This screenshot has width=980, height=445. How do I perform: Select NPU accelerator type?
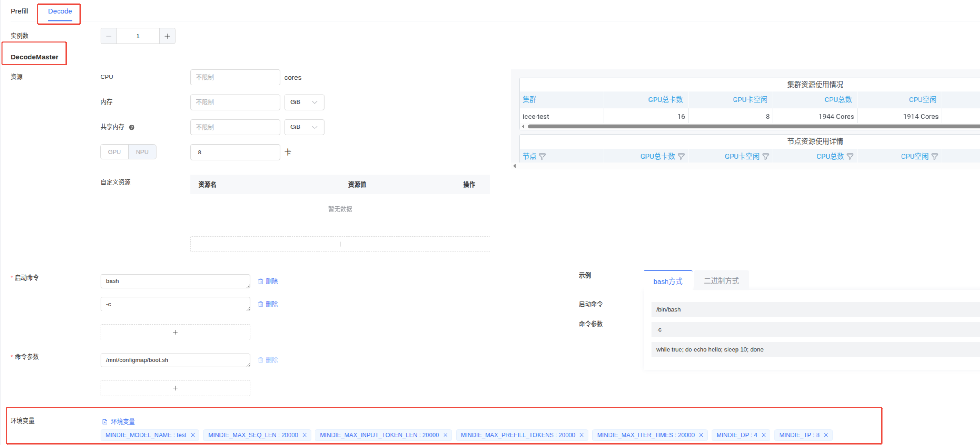pyautogui.click(x=142, y=152)
